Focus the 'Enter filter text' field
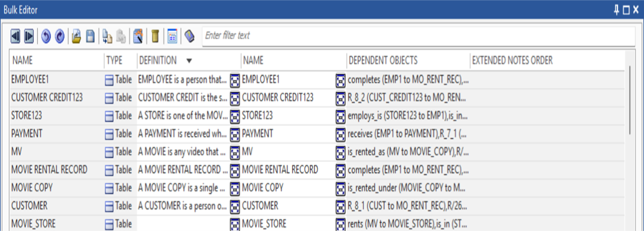This screenshot has height=231, width=644. (x=419, y=36)
